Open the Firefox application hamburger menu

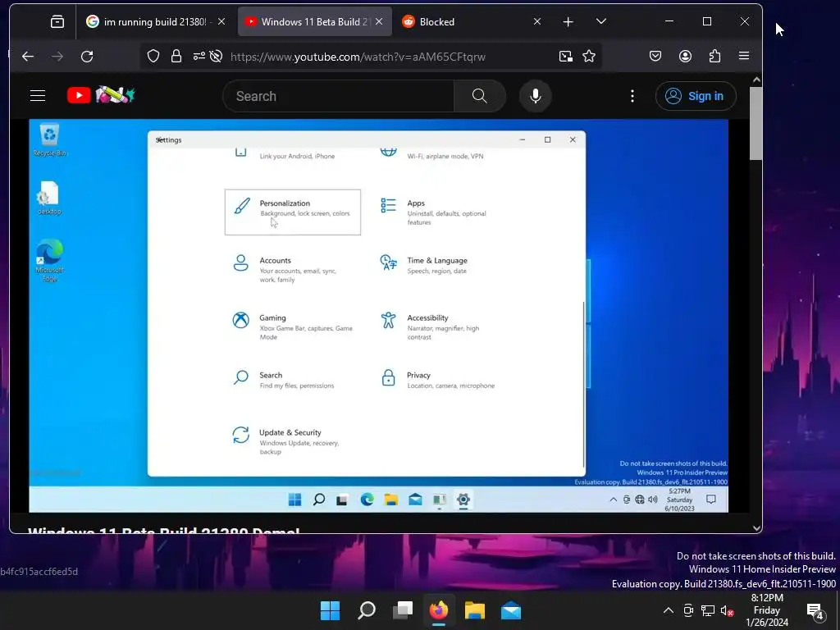[x=743, y=56]
